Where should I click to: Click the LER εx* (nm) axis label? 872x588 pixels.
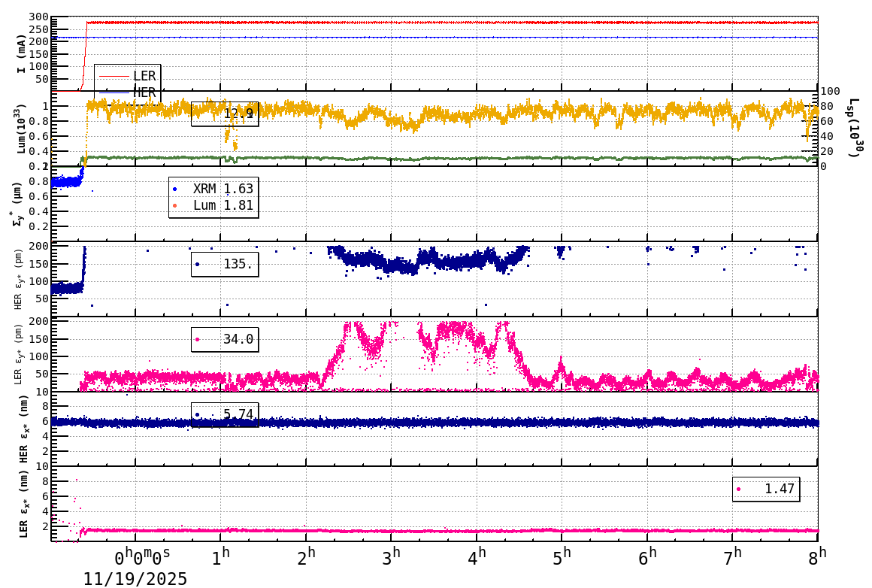click(23, 505)
